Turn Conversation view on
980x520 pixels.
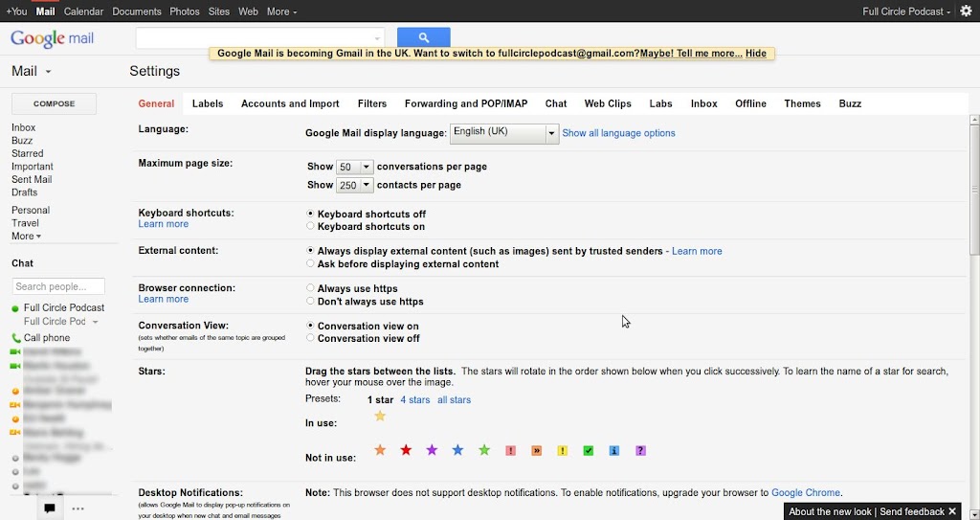click(311, 326)
